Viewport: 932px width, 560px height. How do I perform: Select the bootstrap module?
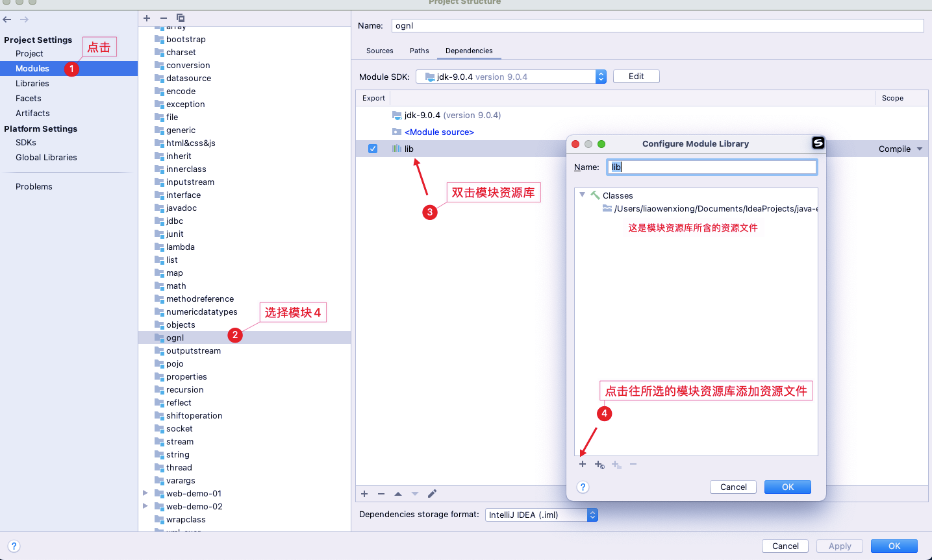[186, 39]
